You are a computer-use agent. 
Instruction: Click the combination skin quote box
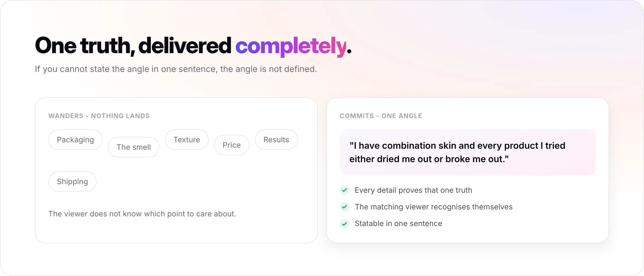click(x=468, y=152)
